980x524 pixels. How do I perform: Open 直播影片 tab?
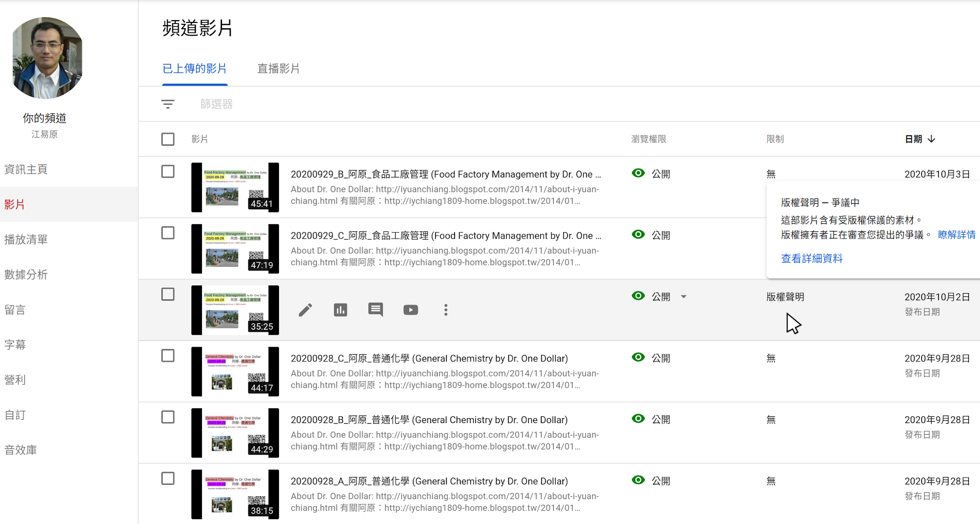click(278, 69)
